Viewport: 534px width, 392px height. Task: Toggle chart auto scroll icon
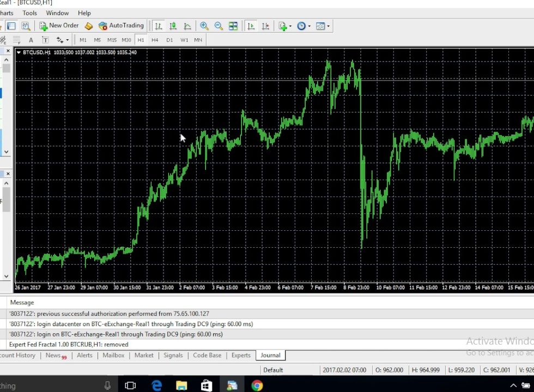[251, 26]
